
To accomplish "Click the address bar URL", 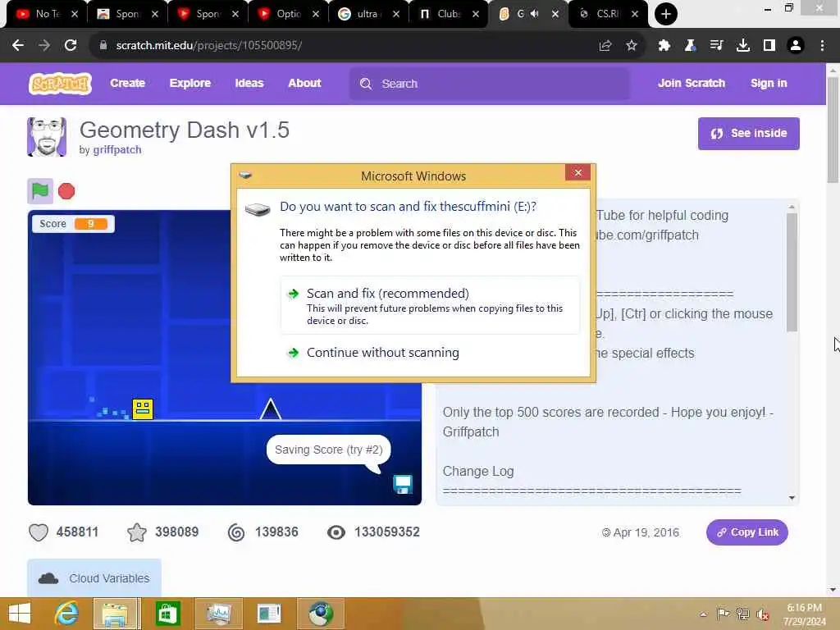I will click(x=209, y=46).
